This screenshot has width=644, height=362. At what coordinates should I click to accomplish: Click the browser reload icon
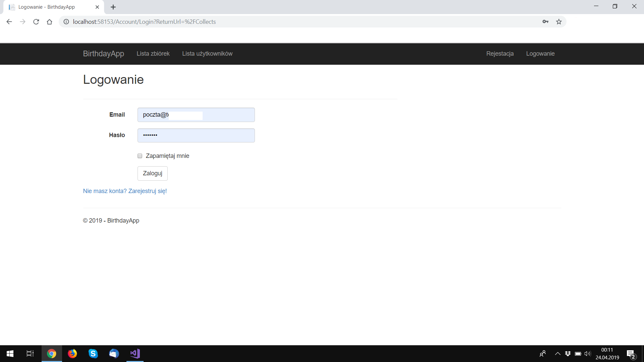[x=36, y=22]
